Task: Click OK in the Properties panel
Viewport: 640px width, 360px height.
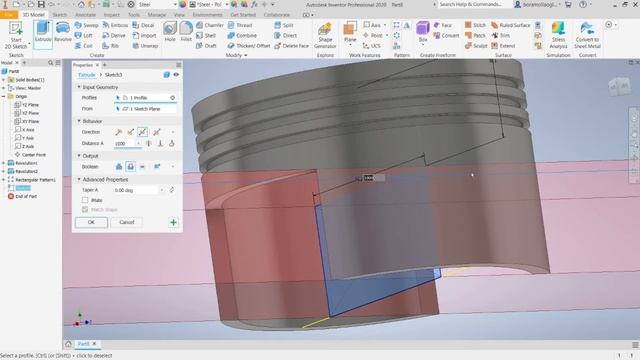Action: pos(91,222)
